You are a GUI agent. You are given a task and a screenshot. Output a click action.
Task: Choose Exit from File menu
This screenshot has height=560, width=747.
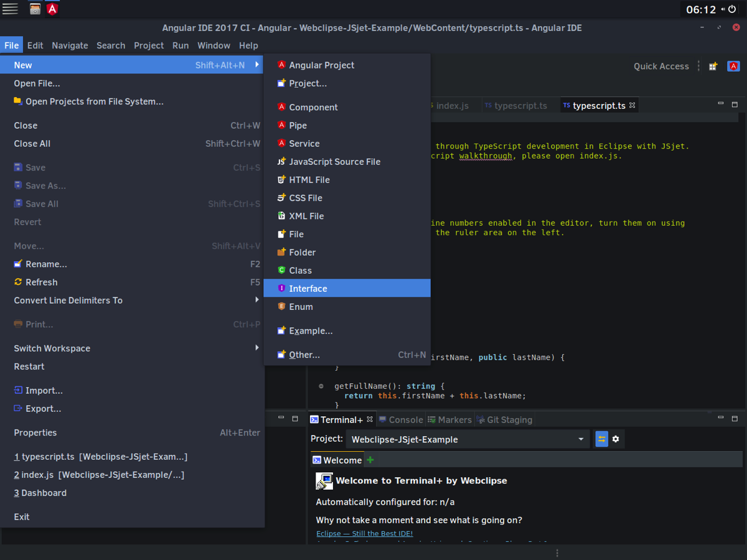coord(132,516)
